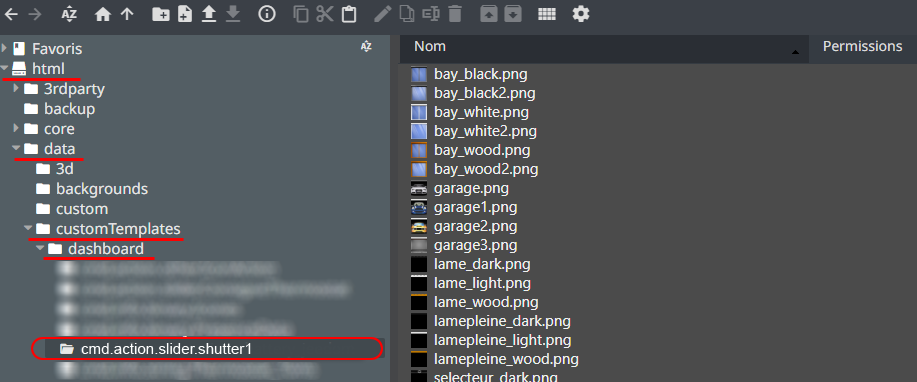Select the dashboard folder
This screenshot has width=917, height=382.
(106, 248)
